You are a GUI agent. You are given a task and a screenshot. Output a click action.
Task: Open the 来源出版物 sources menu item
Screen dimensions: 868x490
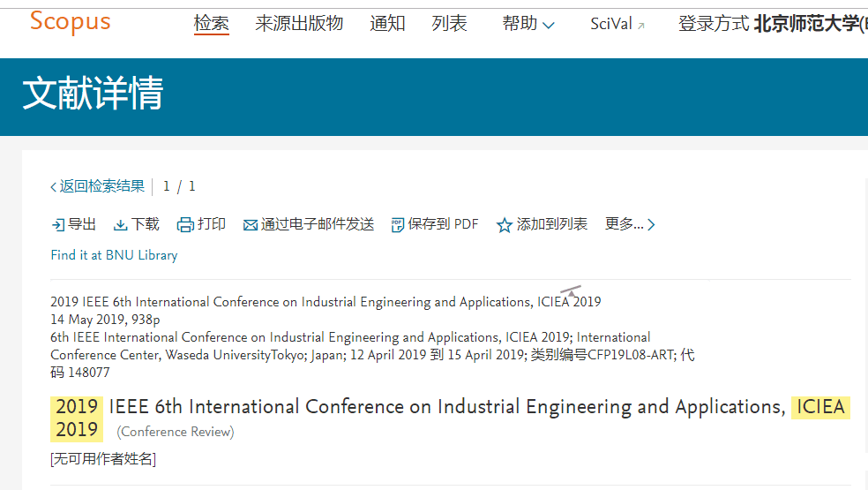click(x=300, y=23)
